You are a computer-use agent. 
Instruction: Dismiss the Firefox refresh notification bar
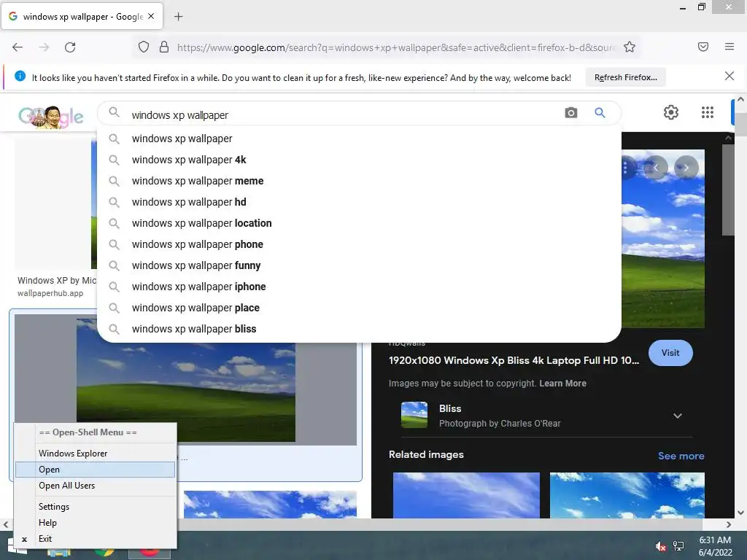(x=729, y=76)
